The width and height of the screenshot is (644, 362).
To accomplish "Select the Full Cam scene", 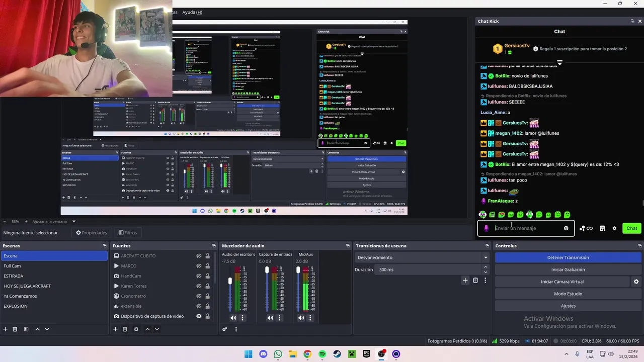I will coord(54,266).
